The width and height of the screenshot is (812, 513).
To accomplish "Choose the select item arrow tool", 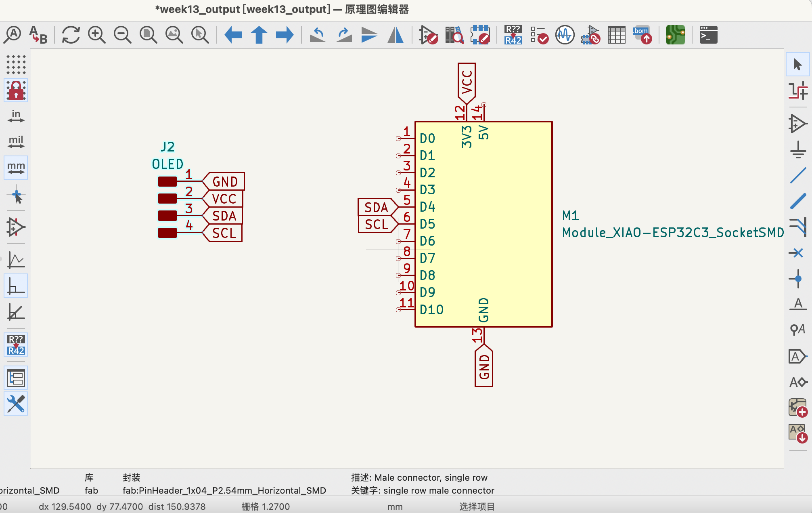I will point(798,65).
